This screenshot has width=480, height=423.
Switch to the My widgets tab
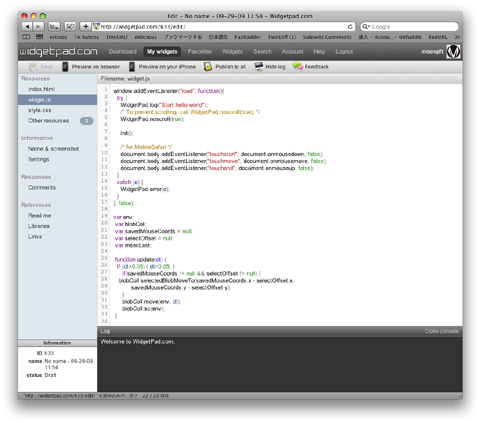[x=162, y=52]
